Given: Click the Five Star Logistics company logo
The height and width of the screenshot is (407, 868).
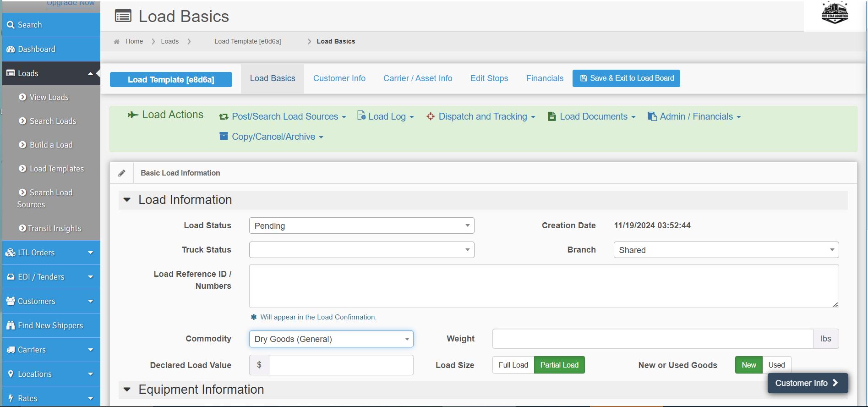Looking at the screenshot, I should point(835,13).
